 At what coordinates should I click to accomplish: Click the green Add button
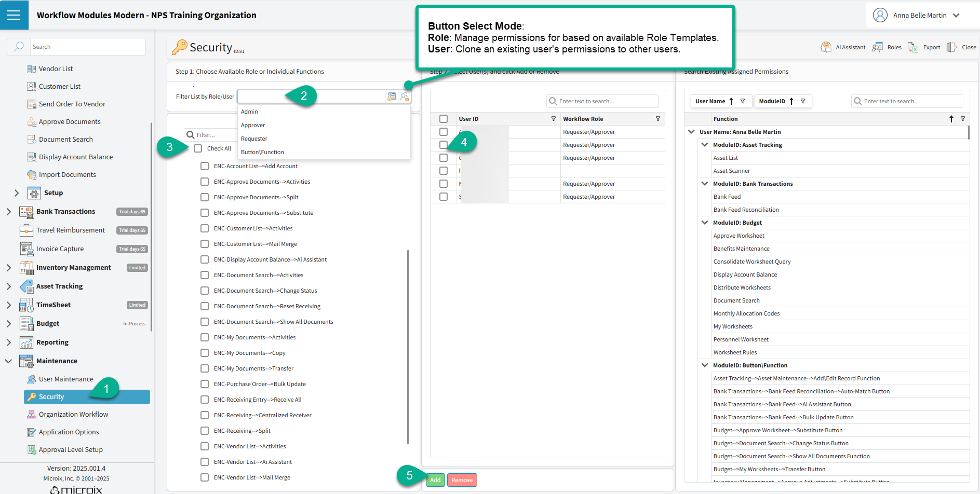click(435, 480)
